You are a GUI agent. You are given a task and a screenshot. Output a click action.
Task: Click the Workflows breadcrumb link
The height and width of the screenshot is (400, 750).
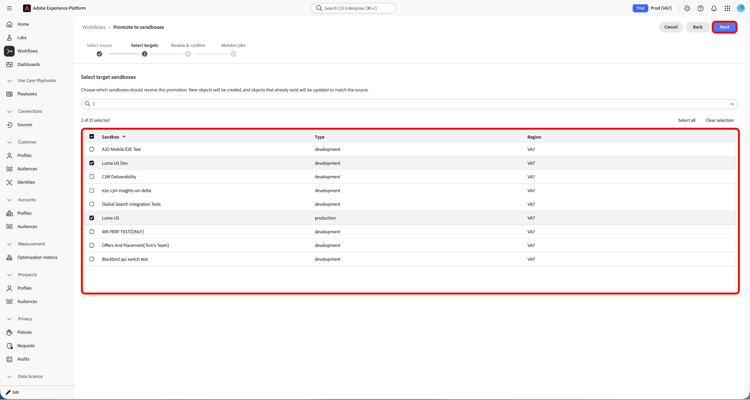coord(94,27)
